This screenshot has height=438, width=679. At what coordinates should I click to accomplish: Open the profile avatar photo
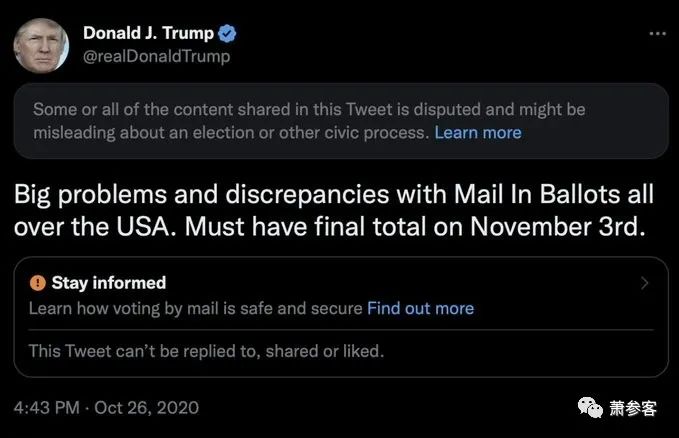point(41,45)
